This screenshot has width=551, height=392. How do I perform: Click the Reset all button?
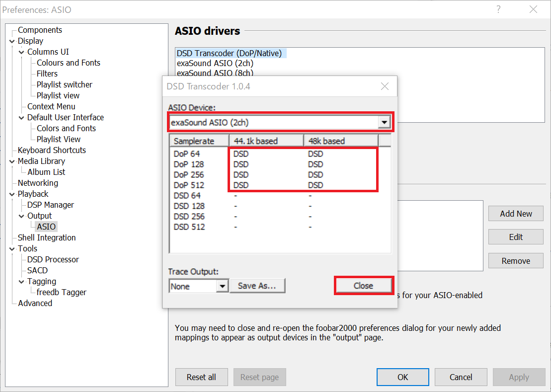(x=201, y=377)
